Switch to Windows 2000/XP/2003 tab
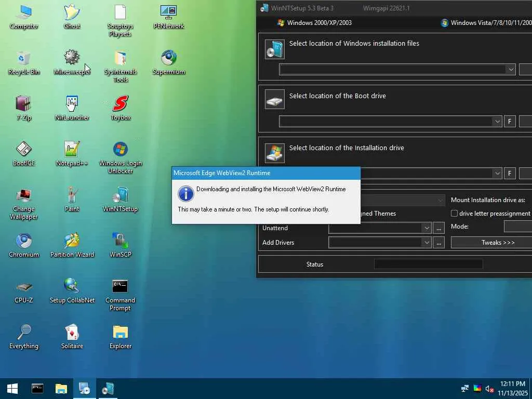 315,23
